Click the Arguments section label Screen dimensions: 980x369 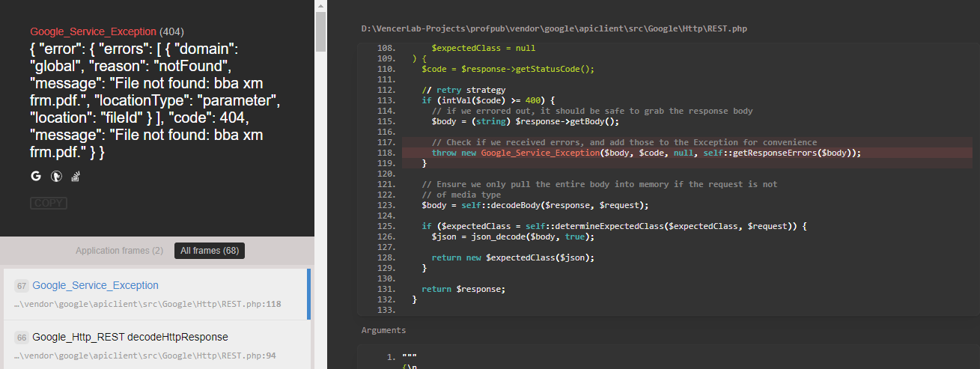[x=383, y=330]
